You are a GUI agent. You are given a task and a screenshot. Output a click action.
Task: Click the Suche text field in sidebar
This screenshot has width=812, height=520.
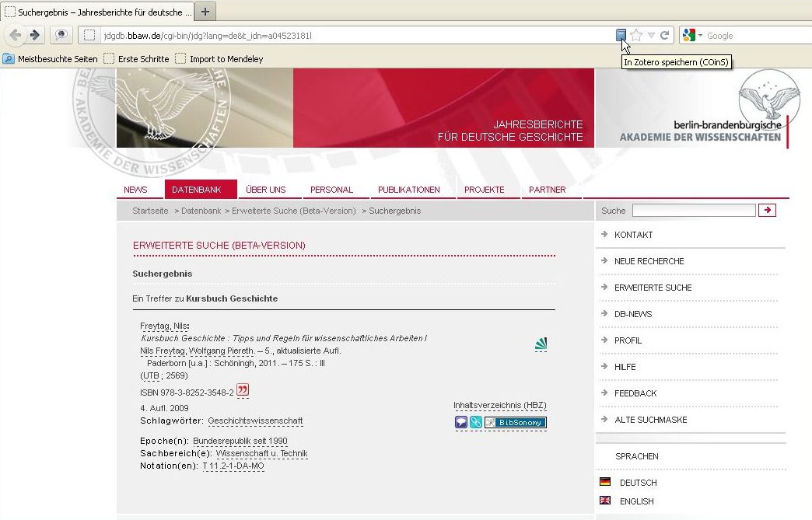[694, 210]
